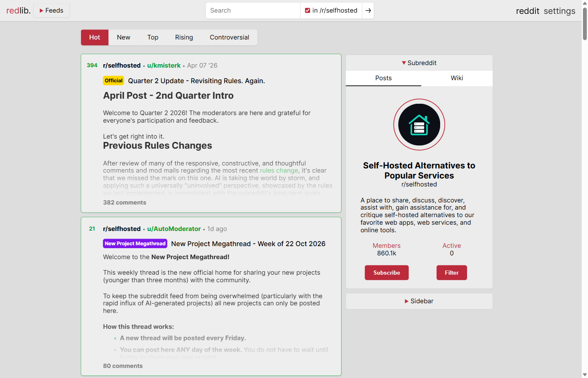Screen dimensions: 588x378
Task: Click the Subscribe button
Action: (x=387, y=273)
